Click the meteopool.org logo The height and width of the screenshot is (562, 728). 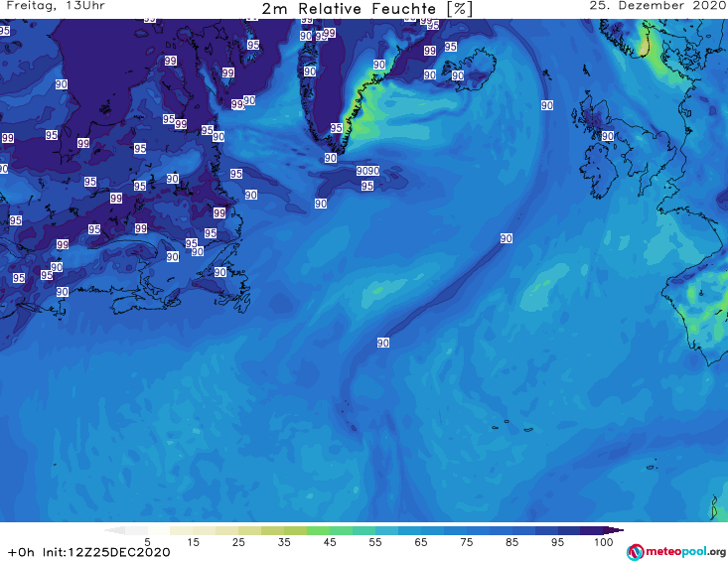point(676,552)
